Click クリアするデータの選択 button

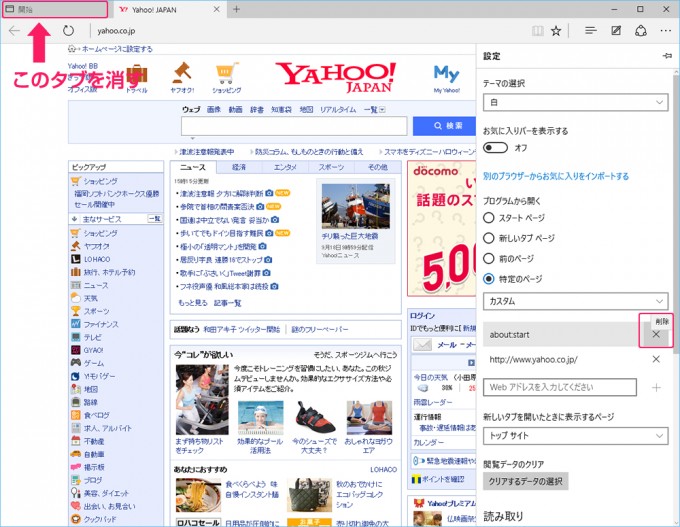pyautogui.click(x=526, y=481)
